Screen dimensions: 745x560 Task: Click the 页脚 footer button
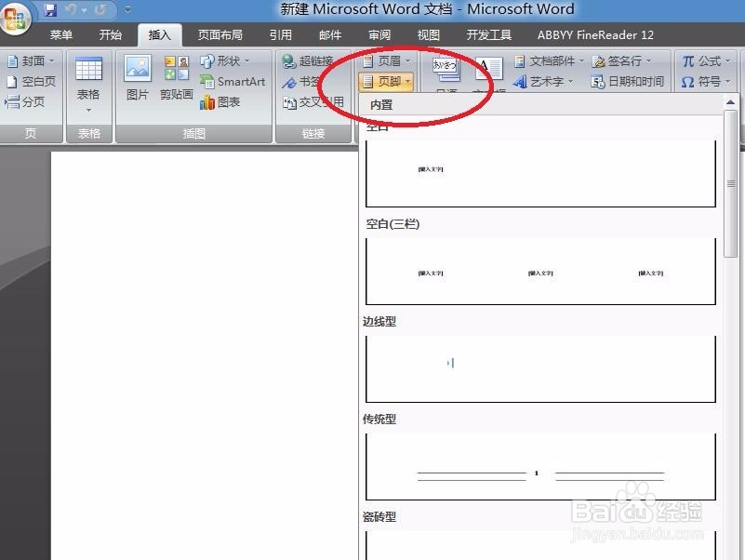386,81
